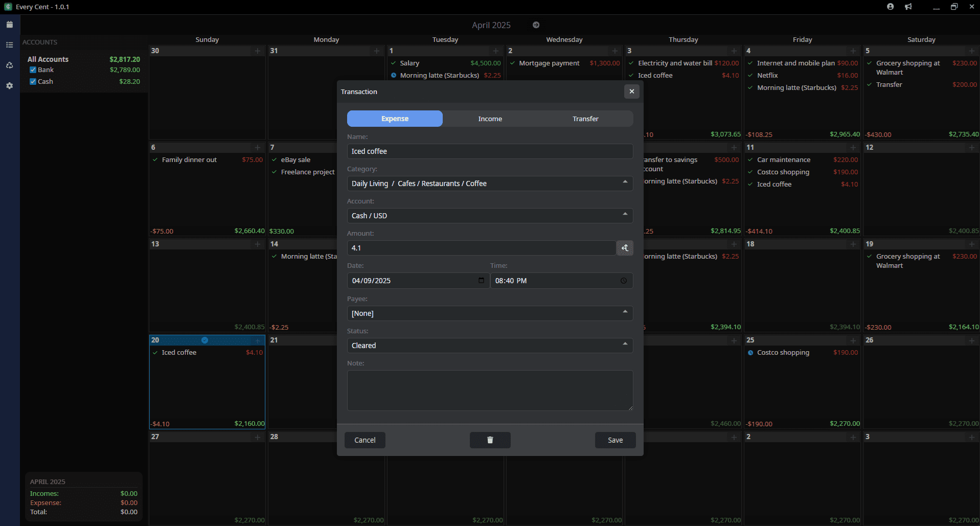Click the Time field showing 08:40 PM
The width and height of the screenshot is (980, 526).
[562, 281]
